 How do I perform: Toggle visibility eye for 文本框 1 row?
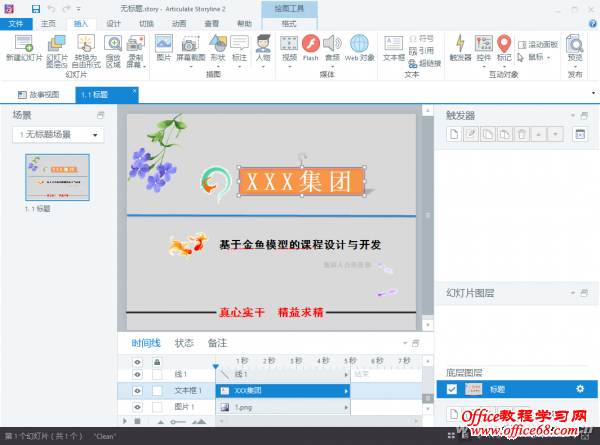138,391
